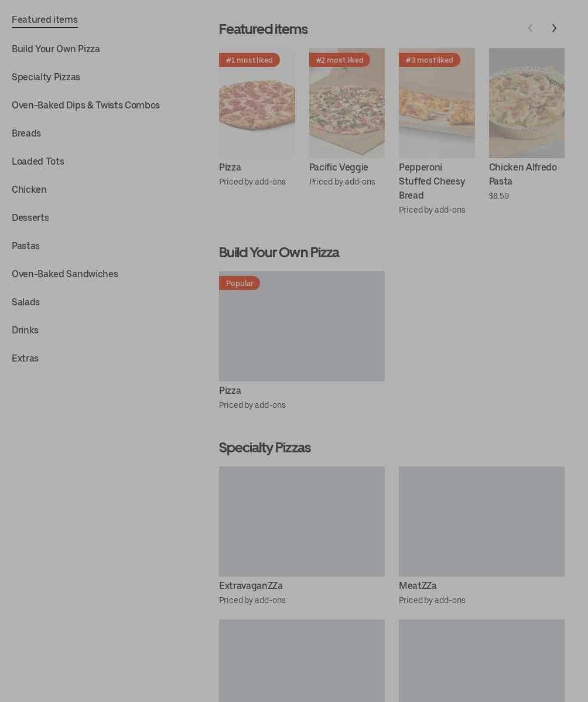588x702 pixels.
Task: Click Pepperoni Stuffed Cheesy Bread item name
Action: 432,181
